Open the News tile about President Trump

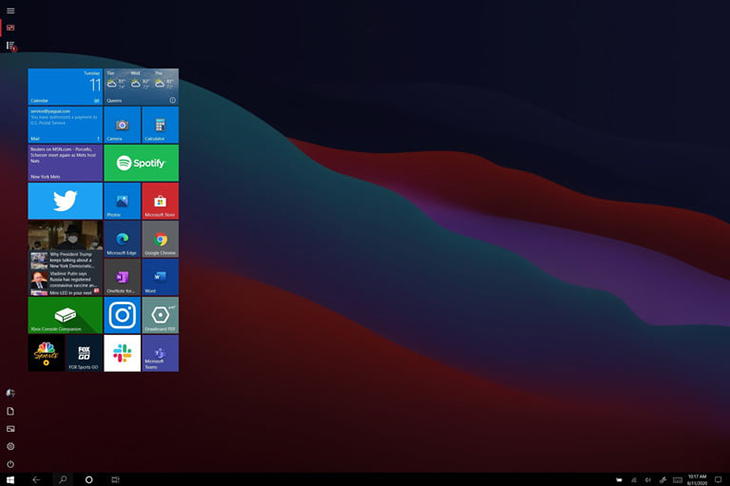[x=65, y=258]
